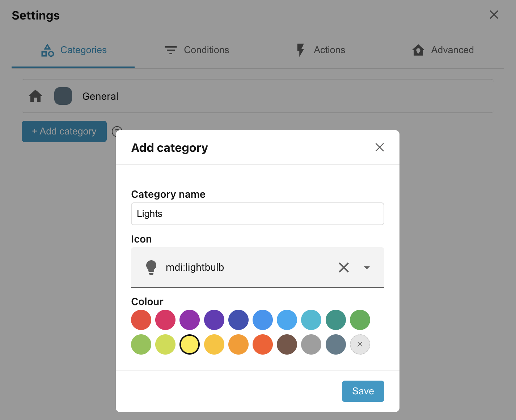Select the deep orange colour swatch
516x420 pixels.
click(263, 344)
